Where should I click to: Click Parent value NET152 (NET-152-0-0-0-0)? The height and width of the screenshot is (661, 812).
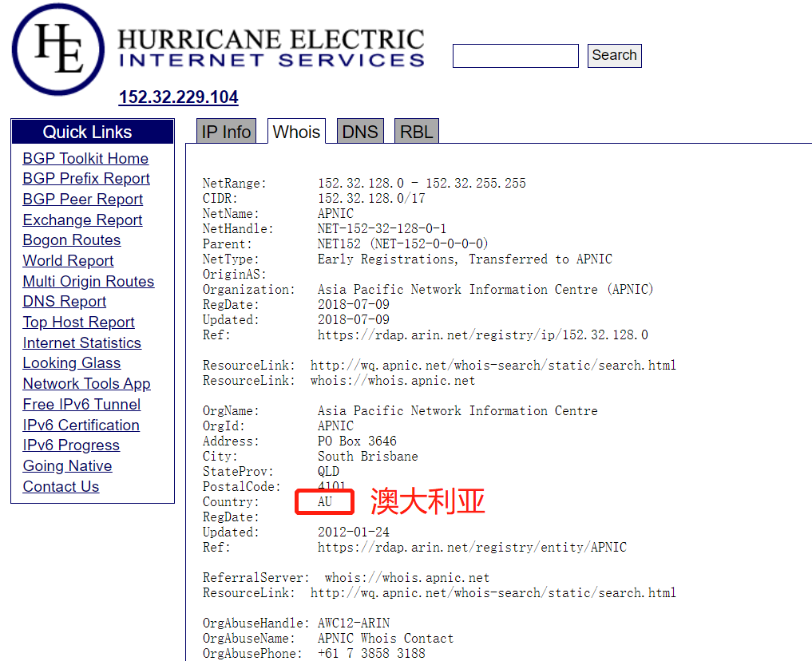click(x=402, y=243)
